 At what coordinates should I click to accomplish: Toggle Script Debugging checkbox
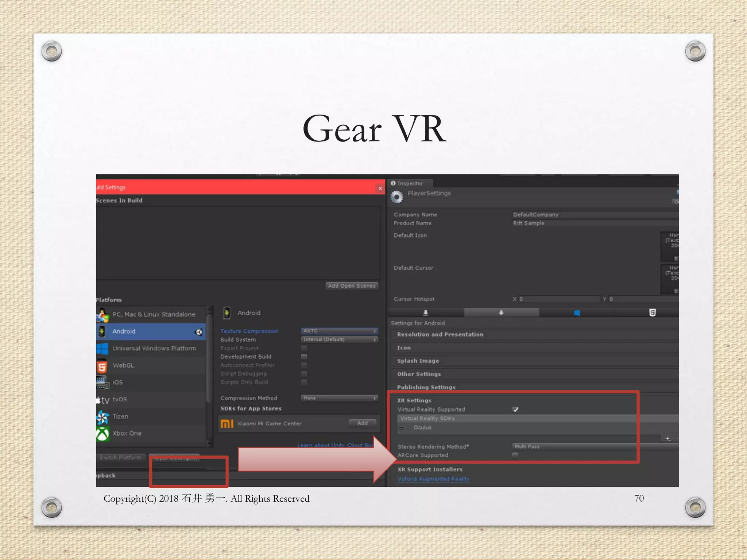pos(304,374)
